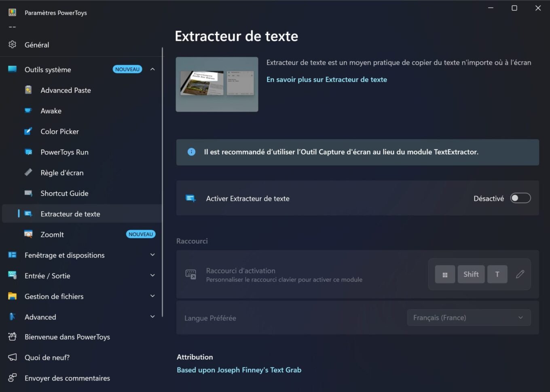Click the Gestion de fichiers folder icon
The height and width of the screenshot is (392, 550).
click(13, 296)
